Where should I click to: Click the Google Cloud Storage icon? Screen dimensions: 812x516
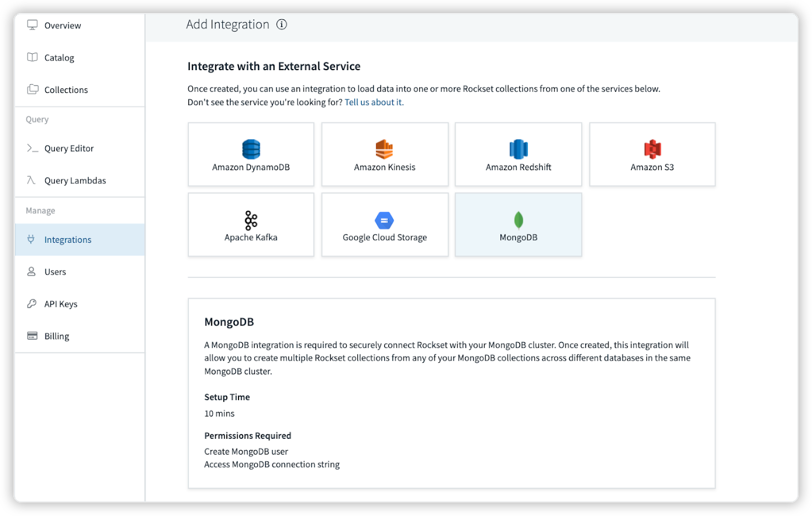coord(384,220)
